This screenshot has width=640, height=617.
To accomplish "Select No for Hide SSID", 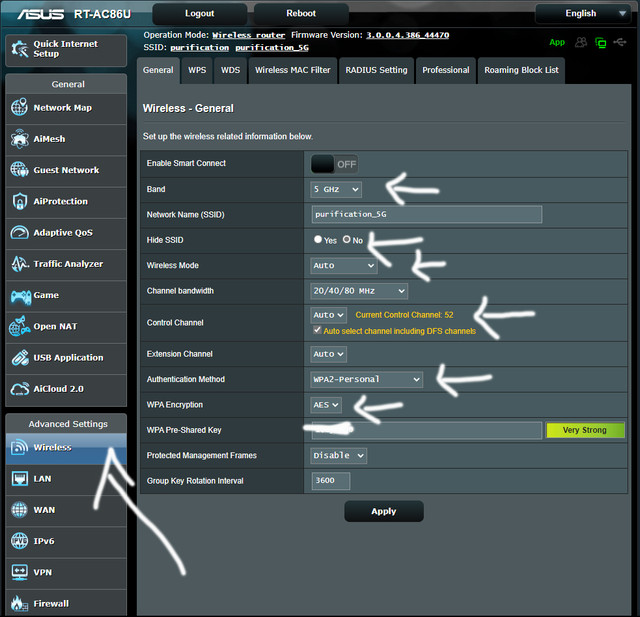I will [347, 240].
